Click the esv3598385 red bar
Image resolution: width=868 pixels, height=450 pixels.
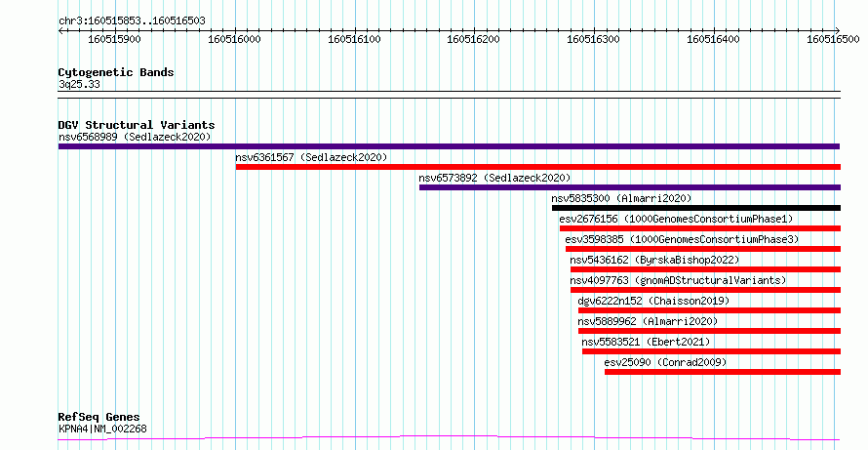(703, 249)
